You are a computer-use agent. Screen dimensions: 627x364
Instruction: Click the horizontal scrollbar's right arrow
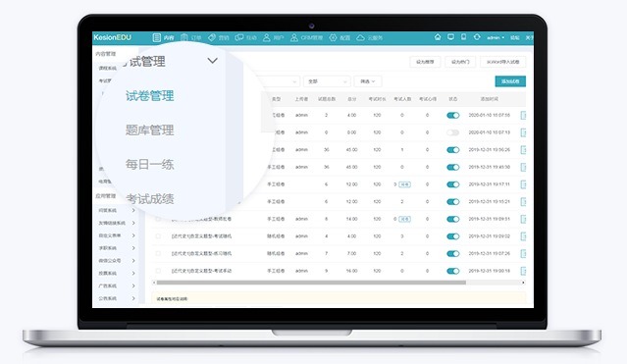[523, 283]
